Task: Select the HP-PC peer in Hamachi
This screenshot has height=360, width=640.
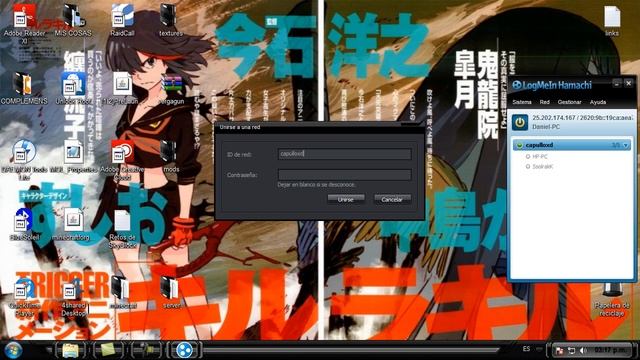Action: click(540, 156)
